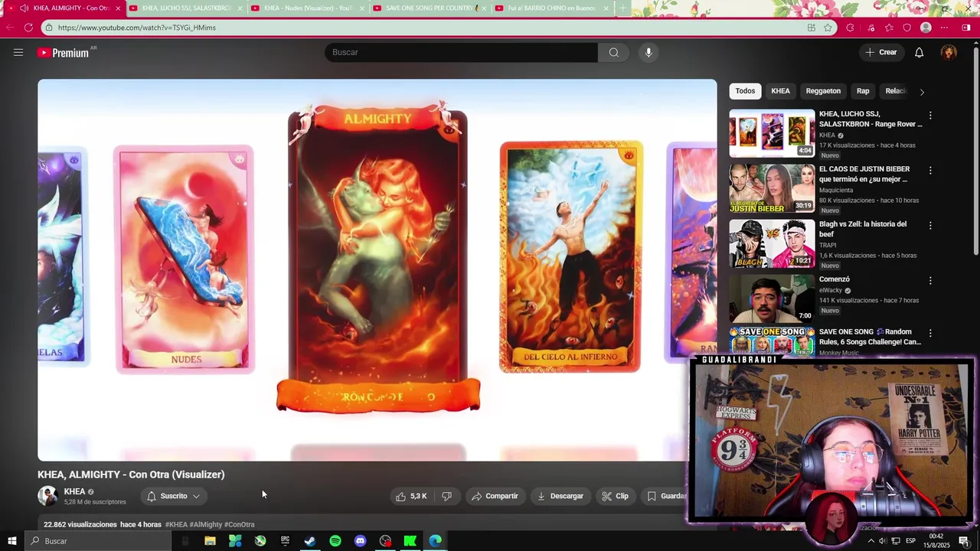Click the video title KHEA, ALMIGHTY - Con Otra
This screenshot has width=980, height=551.
(x=131, y=474)
